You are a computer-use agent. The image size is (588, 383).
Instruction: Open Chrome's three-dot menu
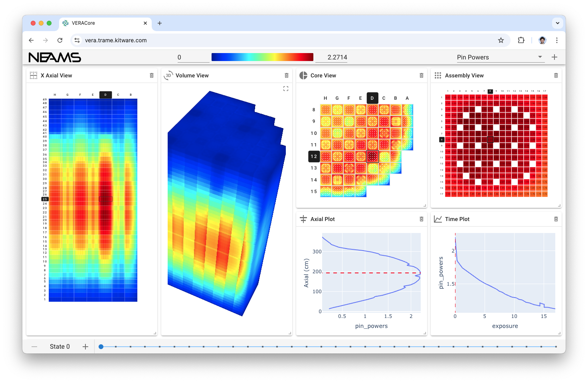(557, 40)
